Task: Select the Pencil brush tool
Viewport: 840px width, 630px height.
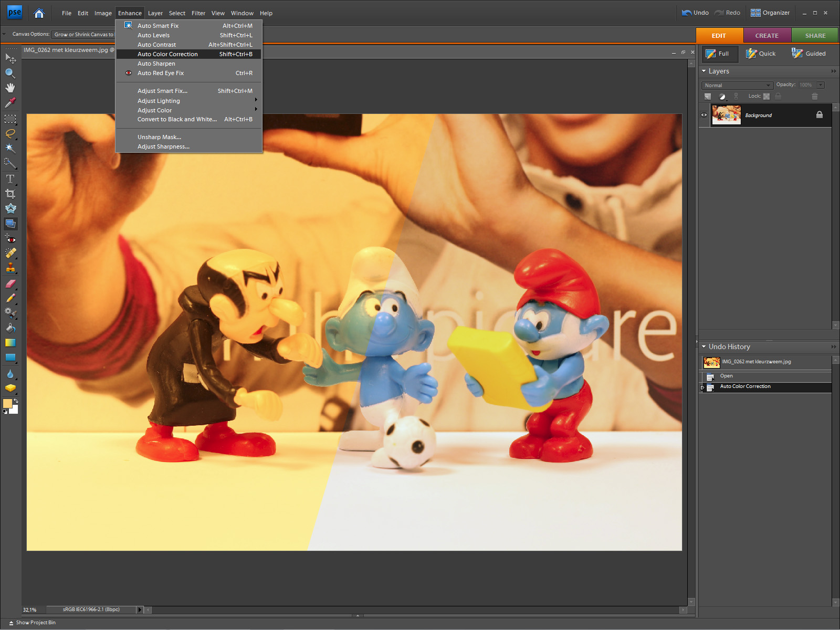Action: point(10,299)
